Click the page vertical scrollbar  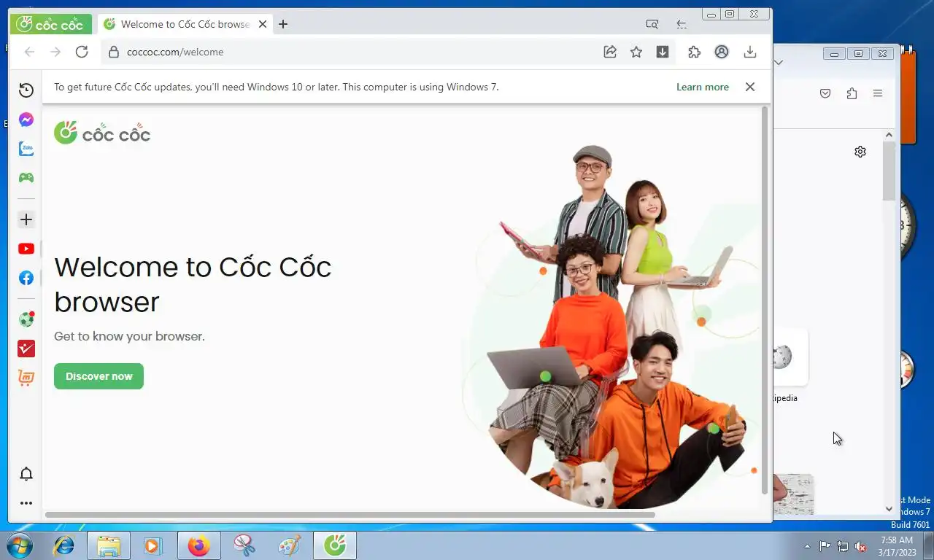[765, 300]
